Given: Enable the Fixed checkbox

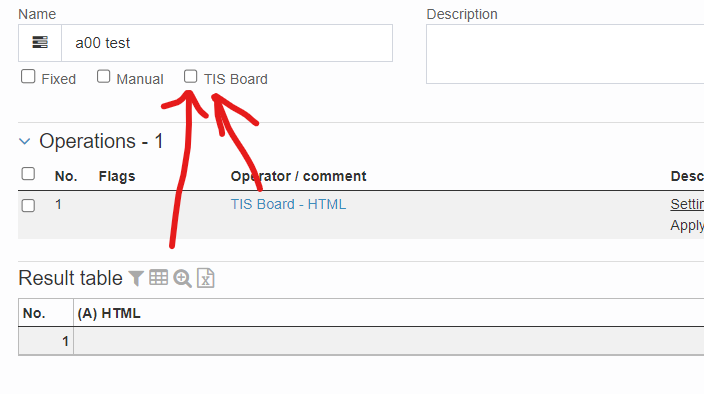Looking at the screenshot, I should pos(28,77).
